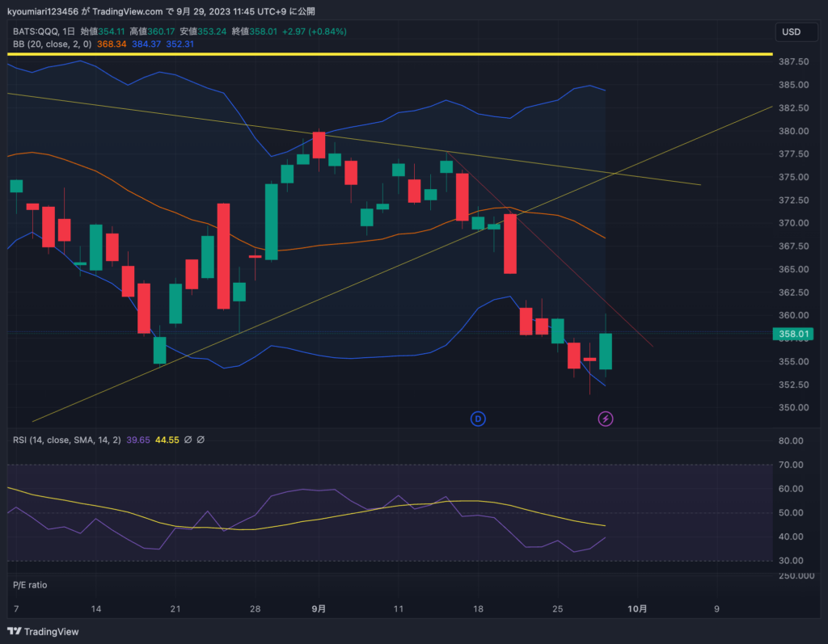Screen dimensions: 828x644
Task: Select the BB (20, close, 2, 0) legend
Action: point(52,44)
